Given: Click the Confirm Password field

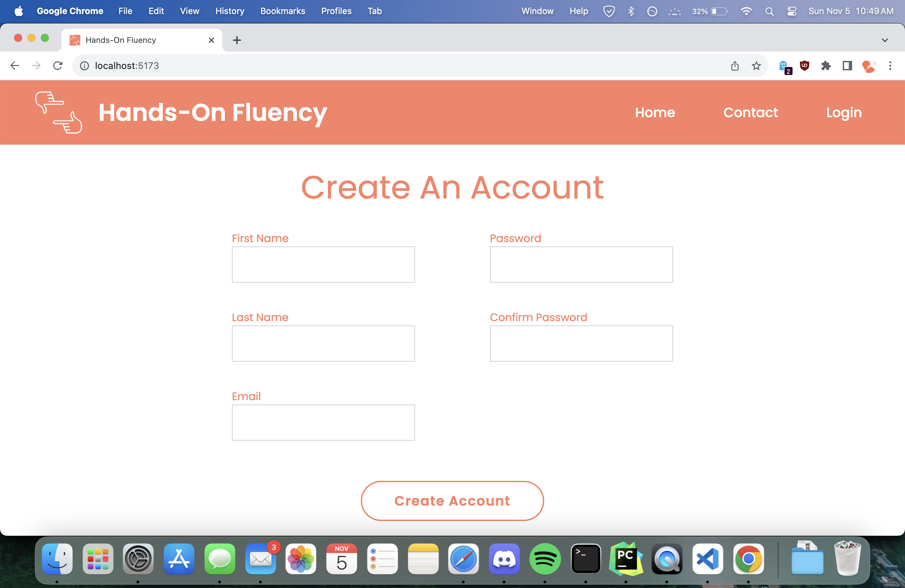Looking at the screenshot, I should 581,343.
